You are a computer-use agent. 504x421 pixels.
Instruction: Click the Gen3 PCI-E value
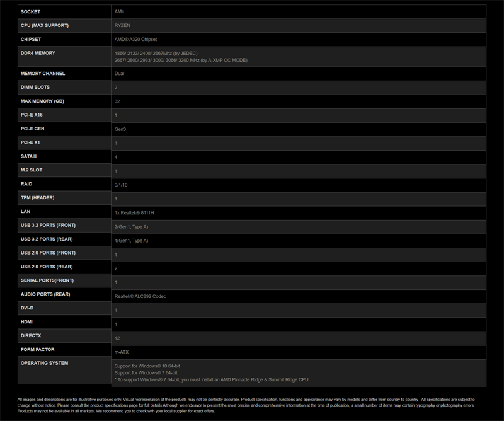pos(120,129)
